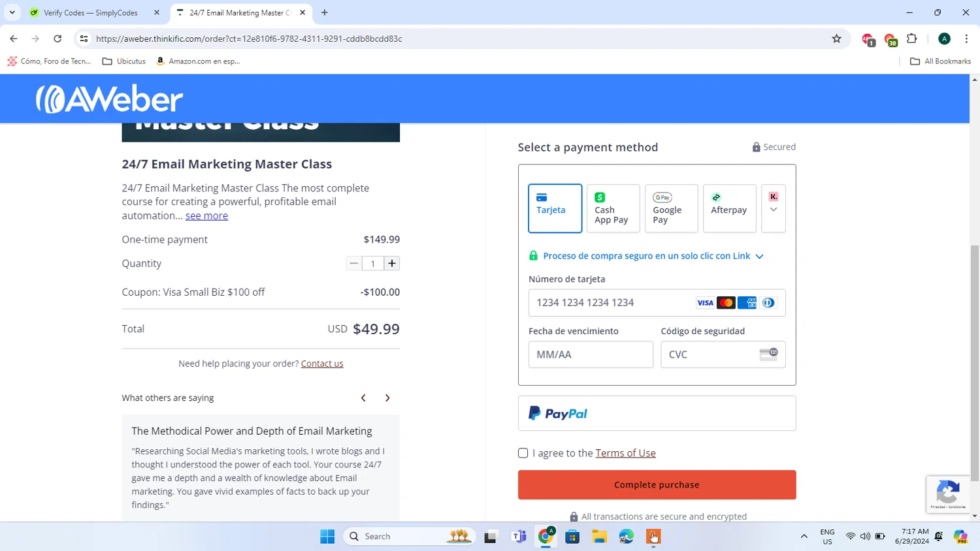The height and width of the screenshot is (551, 980).
Task: Click the Total $49.99 amount
Action: coord(376,329)
